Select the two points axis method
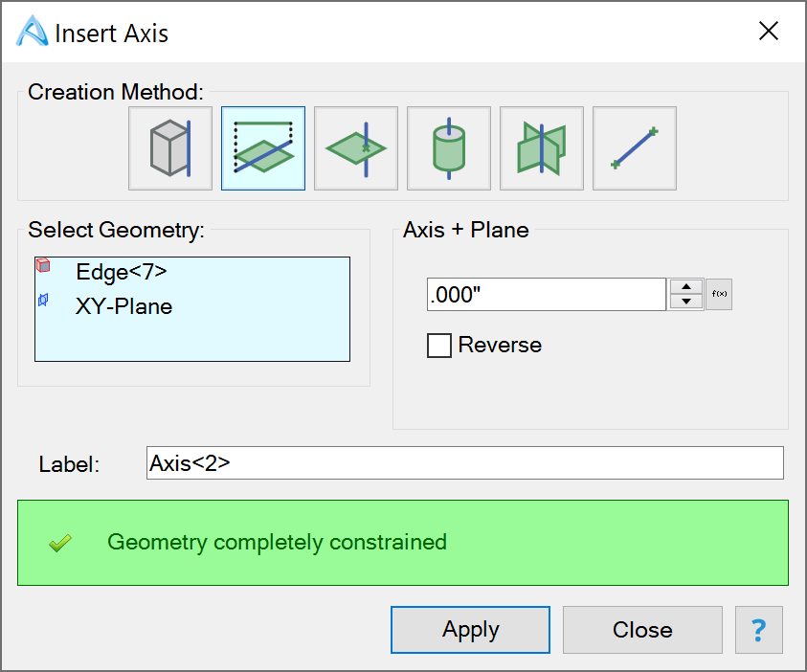 pos(635,148)
